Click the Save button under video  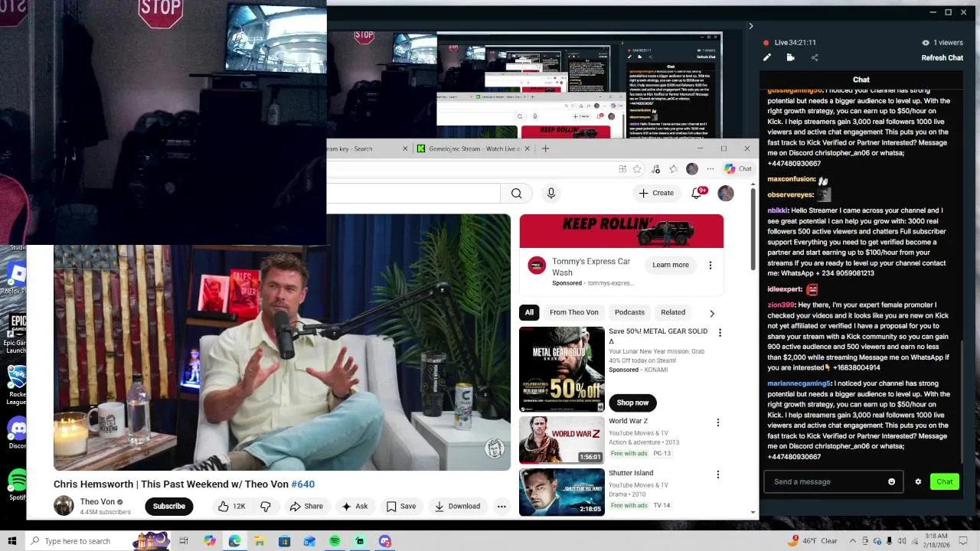click(x=401, y=506)
